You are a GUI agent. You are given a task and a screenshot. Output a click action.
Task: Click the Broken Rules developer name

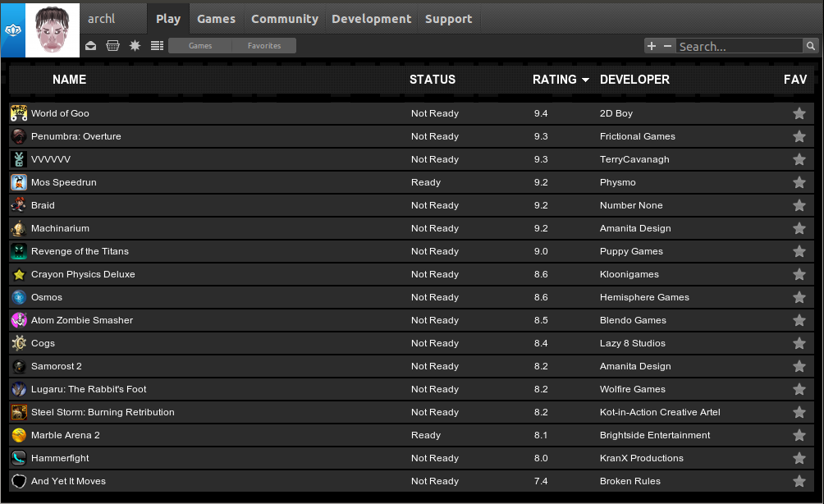pos(630,481)
